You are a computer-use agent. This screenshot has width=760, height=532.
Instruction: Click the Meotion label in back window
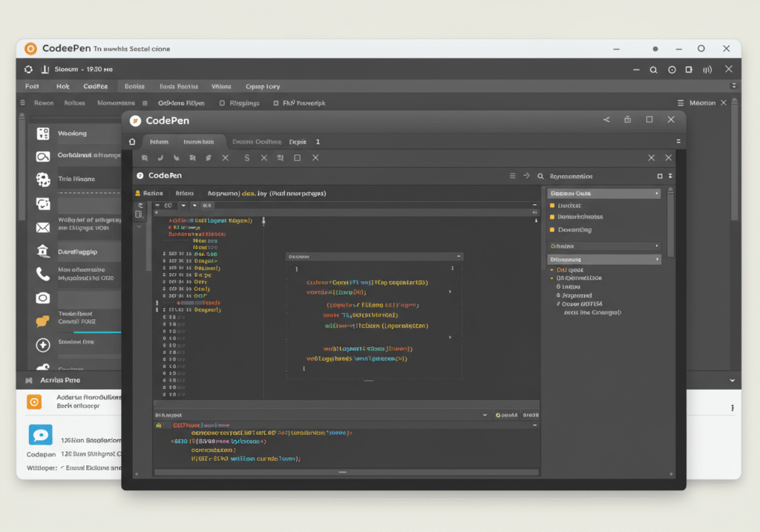(x=702, y=102)
